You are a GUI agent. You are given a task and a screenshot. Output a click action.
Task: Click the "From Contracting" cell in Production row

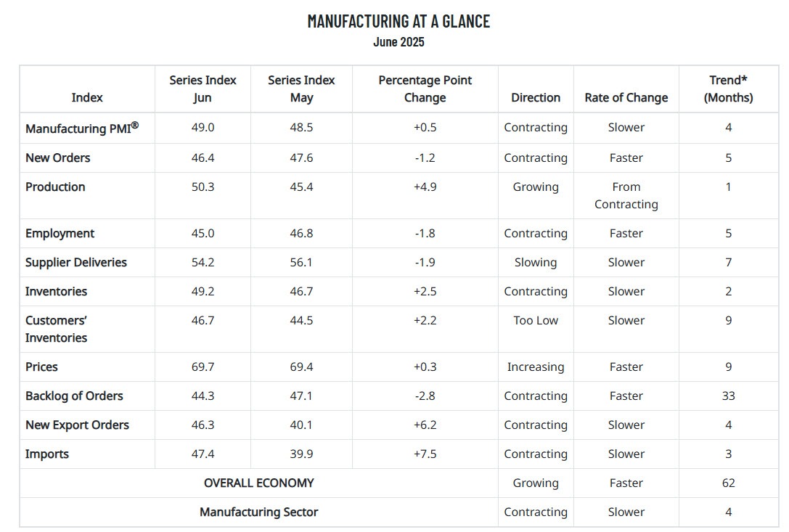(x=626, y=195)
